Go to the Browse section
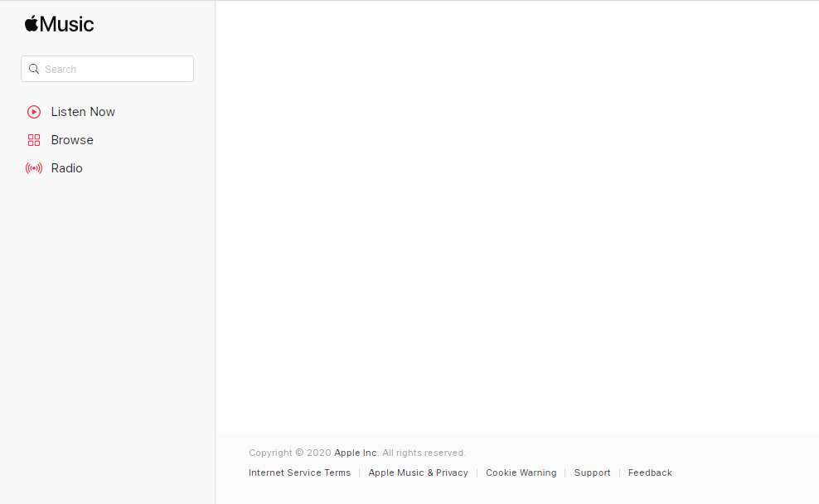 [x=72, y=140]
